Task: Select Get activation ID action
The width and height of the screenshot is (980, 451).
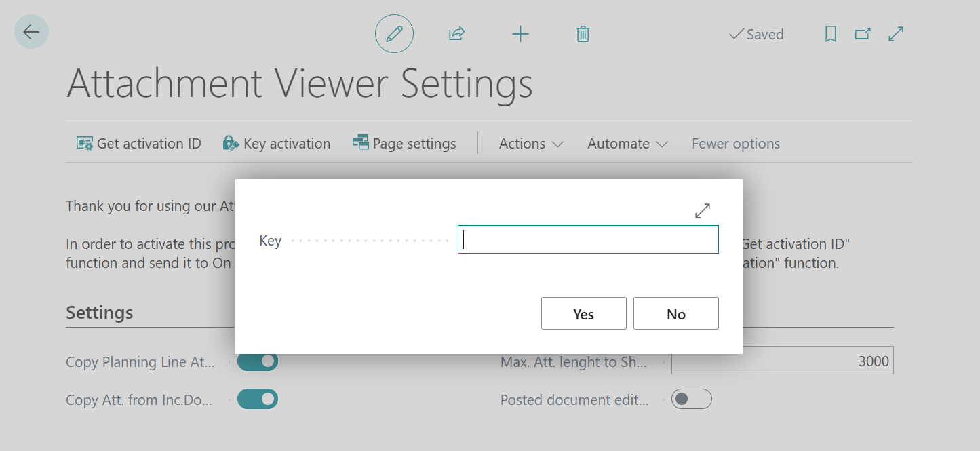Action: (139, 144)
